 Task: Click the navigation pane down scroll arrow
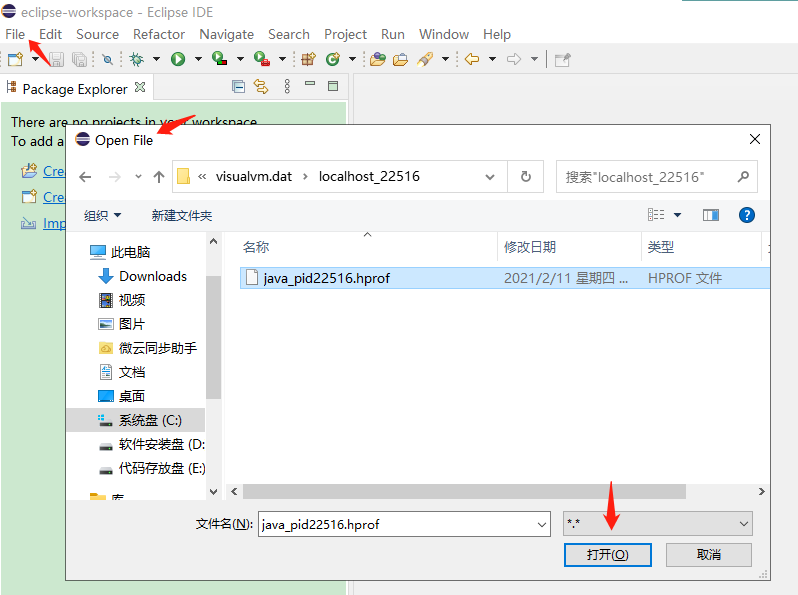(x=214, y=492)
